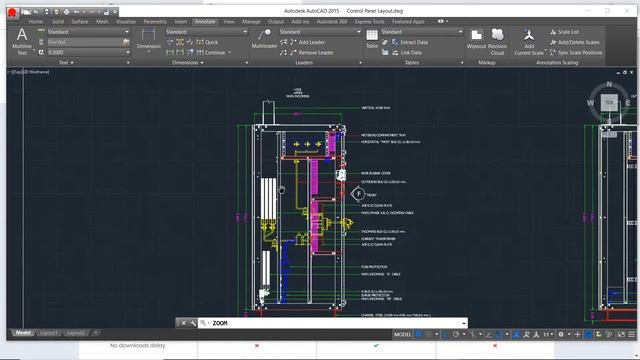This screenshot has width=640, height=360.
Task: Click the plot/print icon in Quick Access toolbar
Action: coord(67,12)
